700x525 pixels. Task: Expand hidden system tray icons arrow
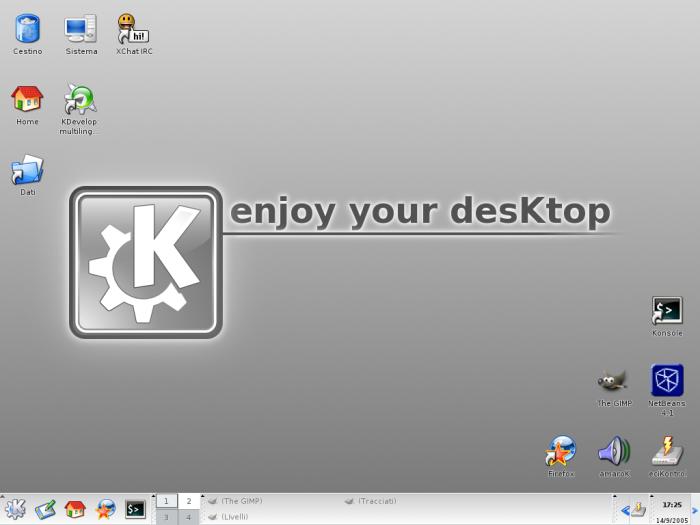click(625, 510)
